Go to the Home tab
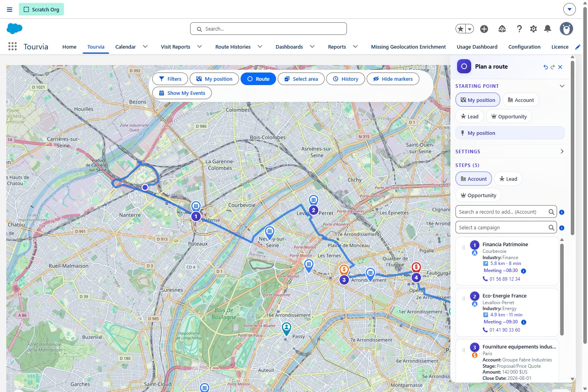The height and width of the screenshot is (392, 588). (69, 47)
